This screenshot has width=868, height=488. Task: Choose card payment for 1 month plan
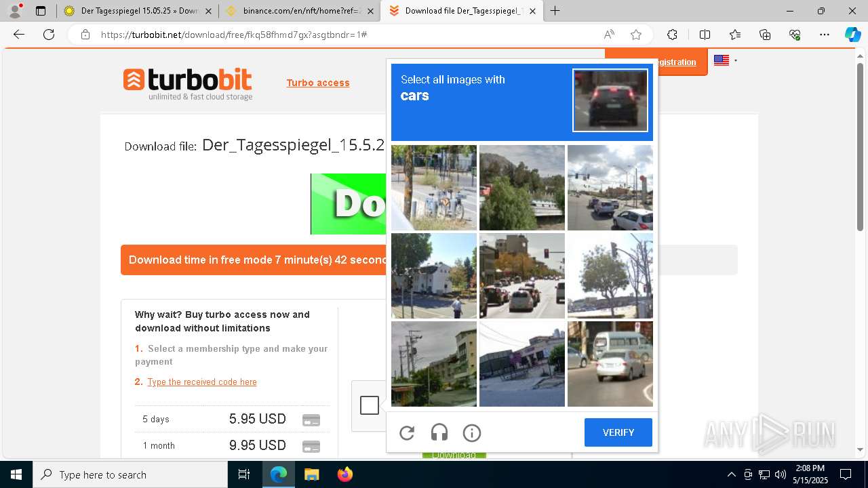tap(311, 446)
